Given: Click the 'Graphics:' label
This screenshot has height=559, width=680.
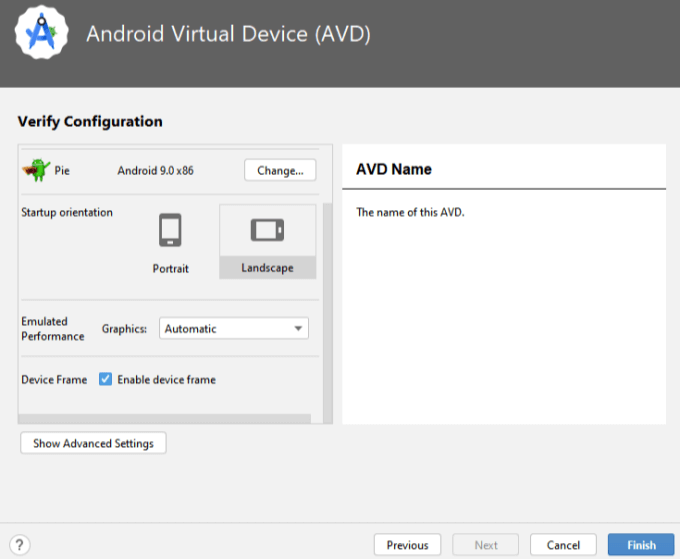Looking at the screenshot, I should click(124, 329).
